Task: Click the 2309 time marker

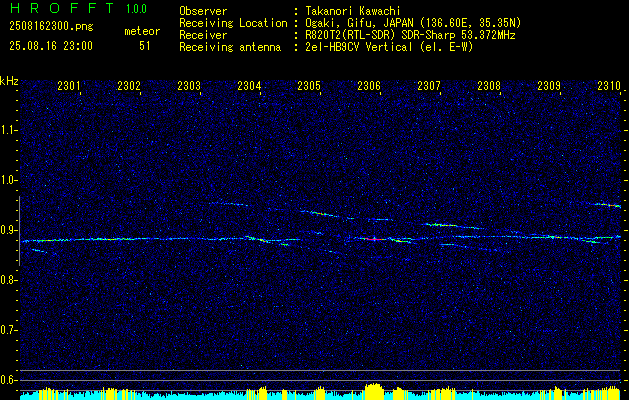Action: pyautogui.click(x=548, y=85)
